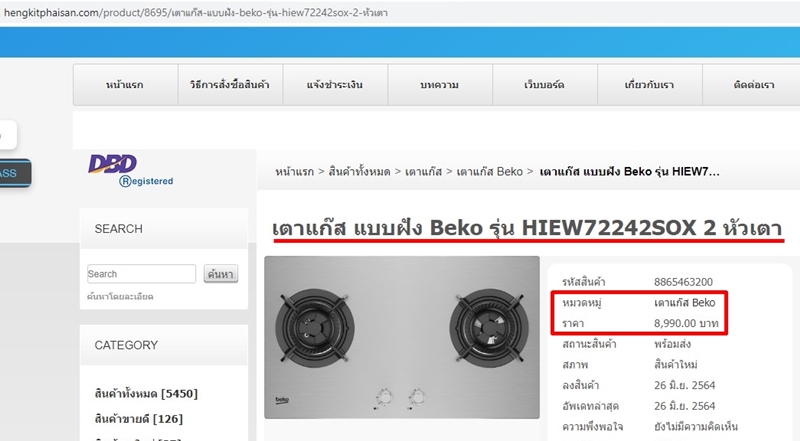Click the เตาแก๊ส Beko breadcrumb link
The image size is (800, 441).
coord(489,172)
